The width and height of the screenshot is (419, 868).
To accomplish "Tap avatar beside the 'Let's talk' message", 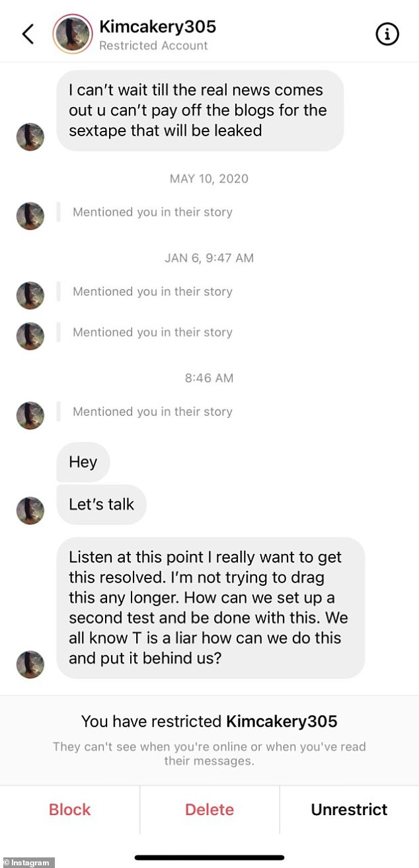I will click(x=30, y=510).
